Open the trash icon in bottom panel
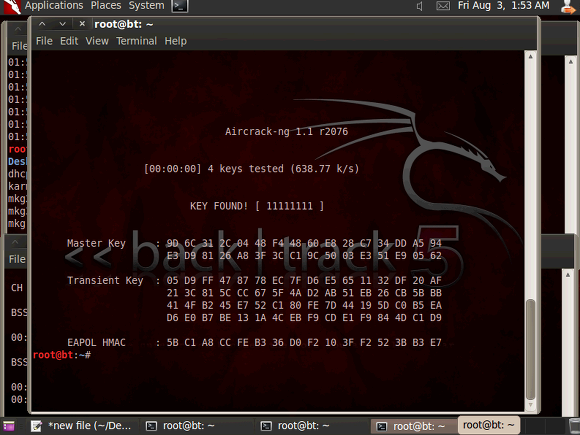 (574, 426)
